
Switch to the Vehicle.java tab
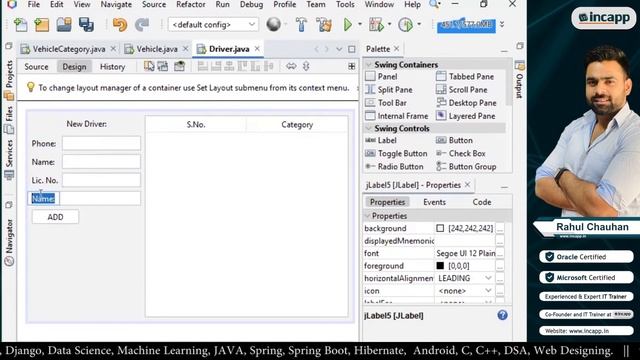pos(157,49)
